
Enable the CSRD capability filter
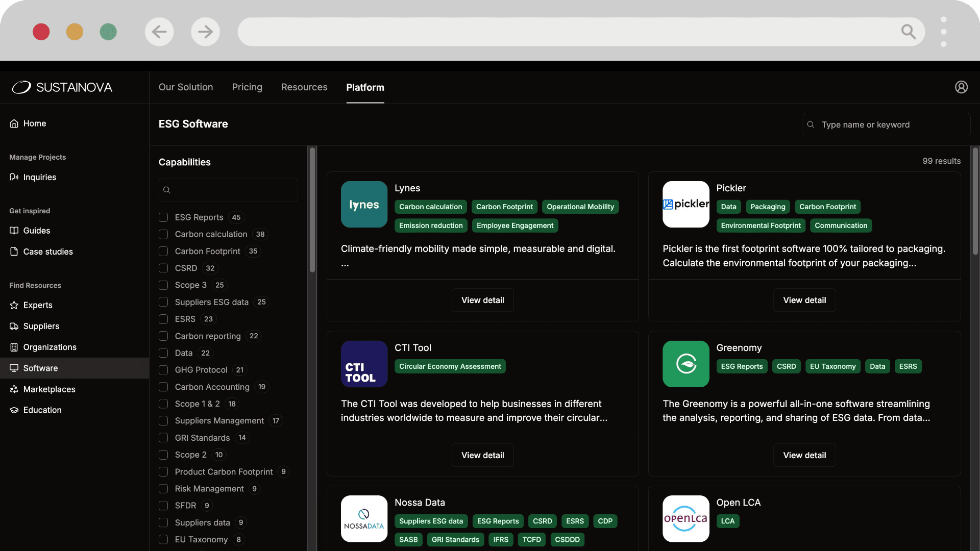(x=163, y=268)
